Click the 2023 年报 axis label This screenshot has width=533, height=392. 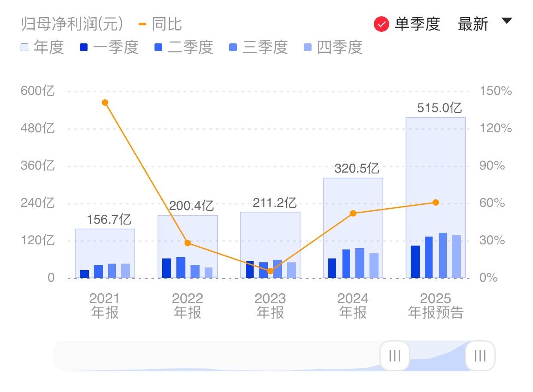(270, 305)
